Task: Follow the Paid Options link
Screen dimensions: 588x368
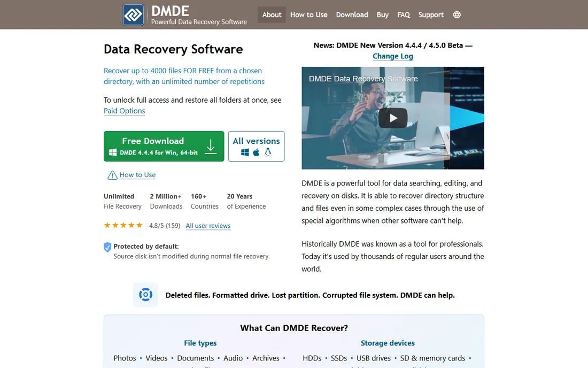Action: 124,111
